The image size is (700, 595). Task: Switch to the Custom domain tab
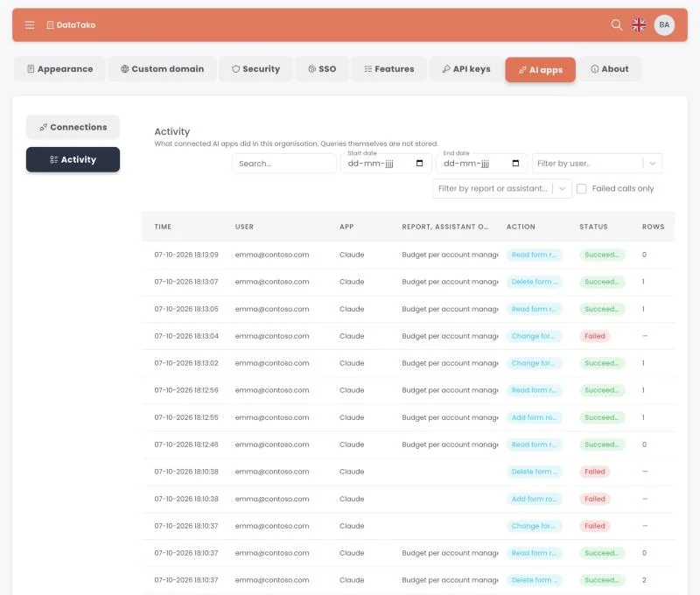pyautogui.click(x=162, y=69)
